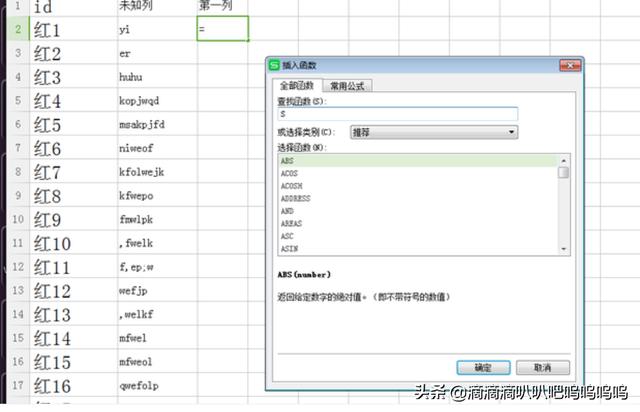Open the 推荐 category dropdown

434,132
